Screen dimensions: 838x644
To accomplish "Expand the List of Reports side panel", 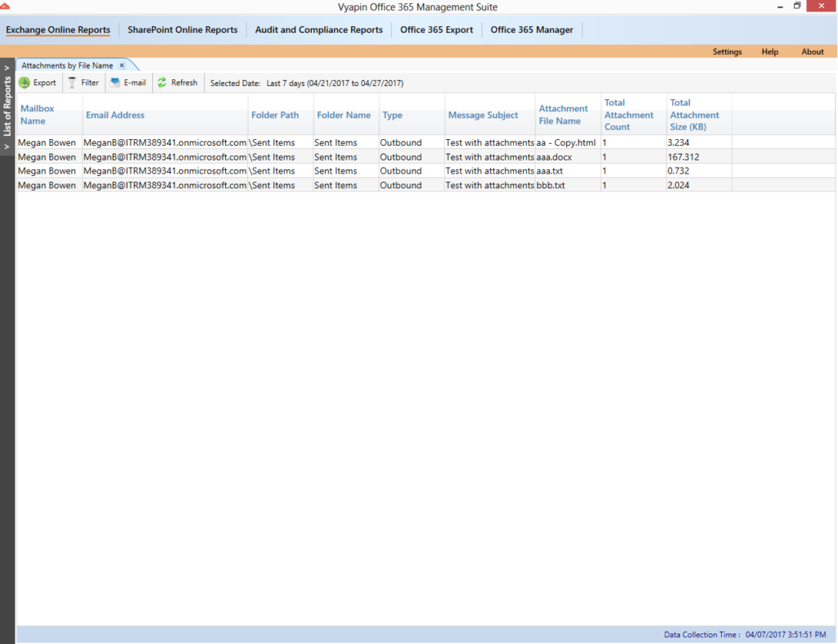I will click(7, 67).
